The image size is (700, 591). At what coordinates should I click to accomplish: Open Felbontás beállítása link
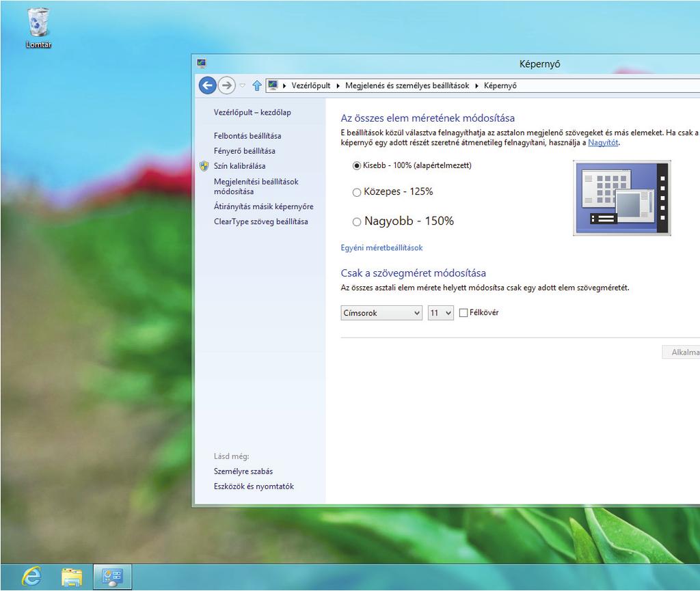click(247, 135)
